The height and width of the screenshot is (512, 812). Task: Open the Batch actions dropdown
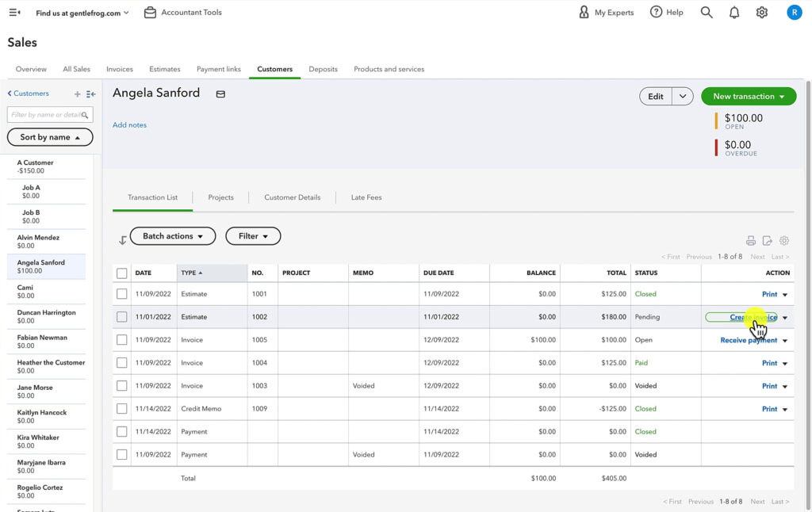point(171,235)
